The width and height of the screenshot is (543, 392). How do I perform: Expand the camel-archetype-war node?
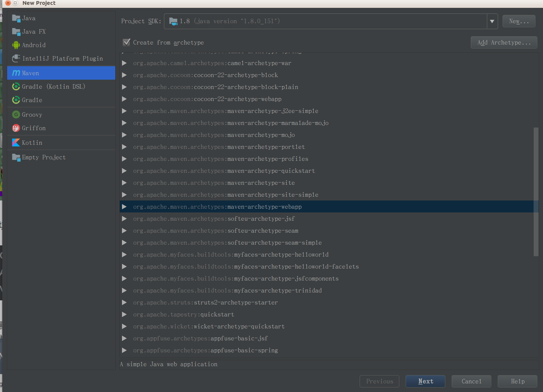pos(124,63)
